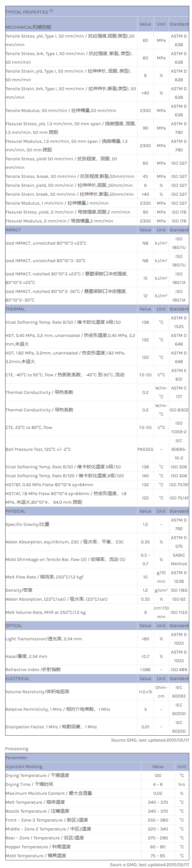Click the Specific Gravity property label
The image size is (192, 868).
tap(27, 524)
